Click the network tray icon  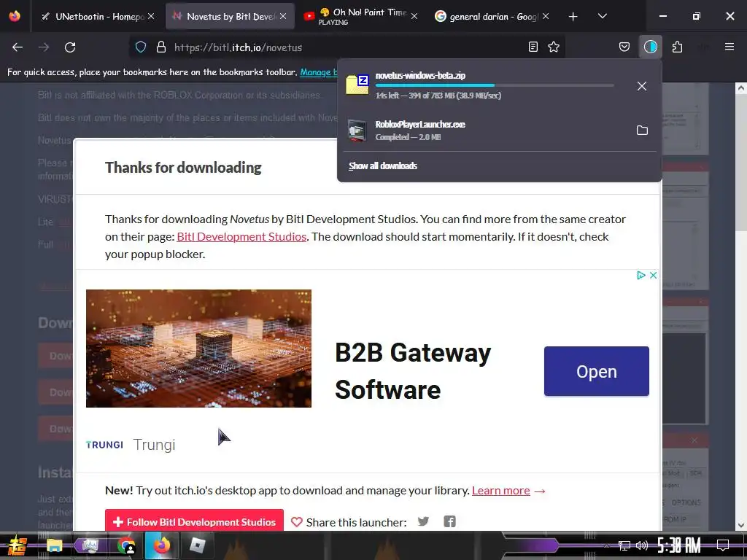[x=624, y=545]
